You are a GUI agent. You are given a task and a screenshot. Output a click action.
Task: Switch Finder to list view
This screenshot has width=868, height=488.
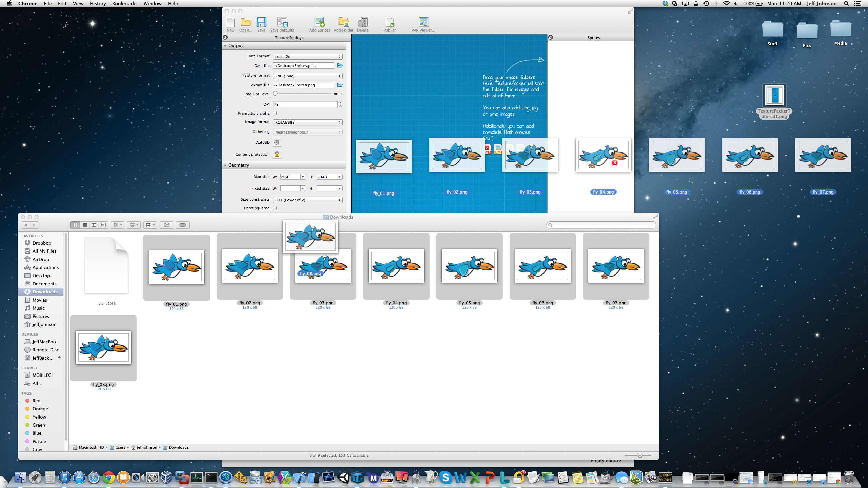(x=85, y=225)
